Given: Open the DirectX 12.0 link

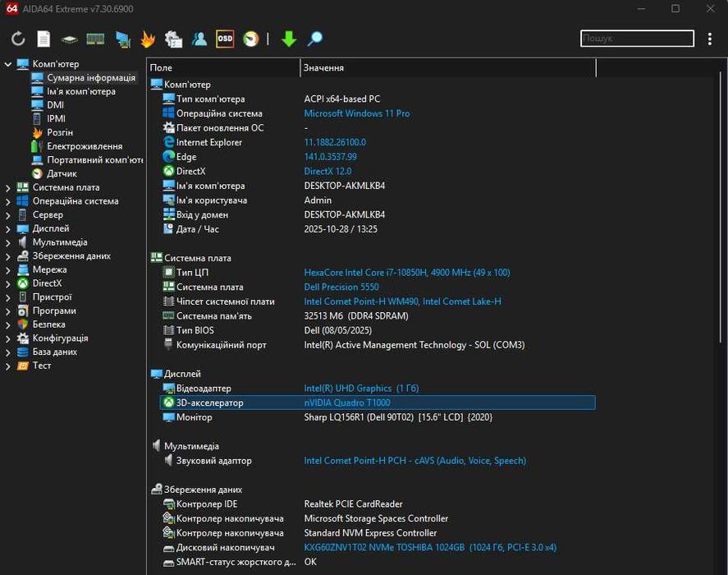Looking at the screenshot, I should coord(327,171).
